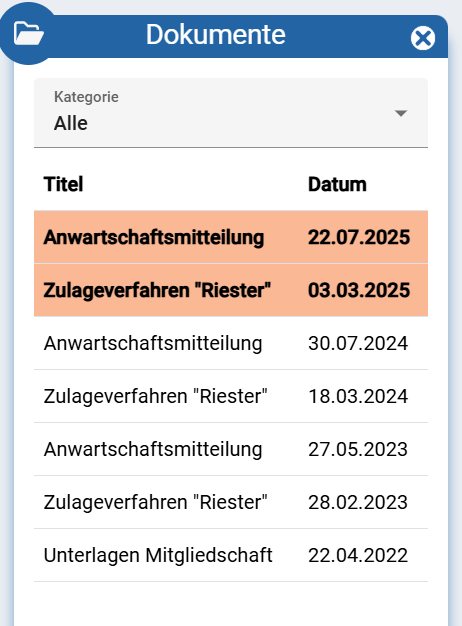Select the date 22.07.2025 in the list
This screenshot has width=462, height=626.
pyautogui.click(x=359, y=237)
